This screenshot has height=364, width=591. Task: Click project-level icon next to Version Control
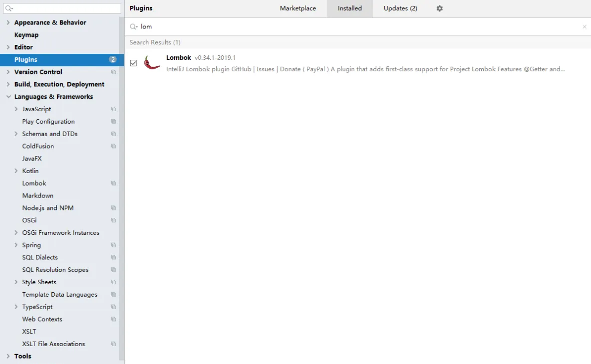(x=113, y=72)
